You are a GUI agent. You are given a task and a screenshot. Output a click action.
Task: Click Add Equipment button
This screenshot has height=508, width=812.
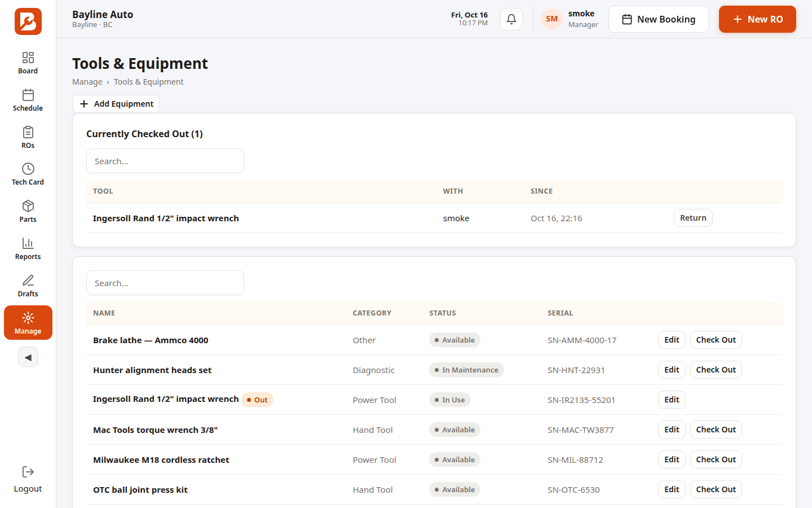pyautogui.click(x=116, y=104)
